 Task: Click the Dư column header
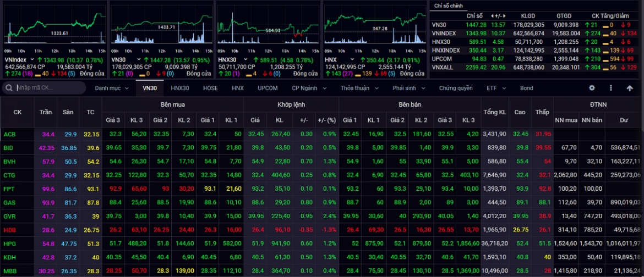pyautogui.click(x=624, y=120)
